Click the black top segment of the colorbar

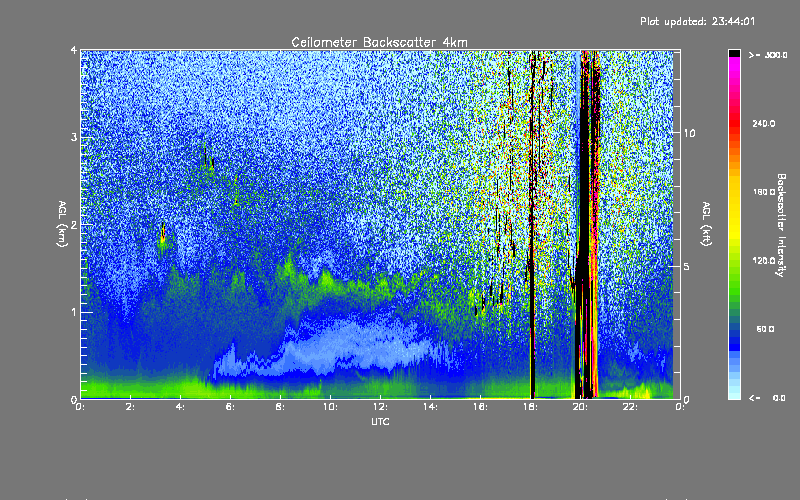pyautogui.click(x=734, y=53)
